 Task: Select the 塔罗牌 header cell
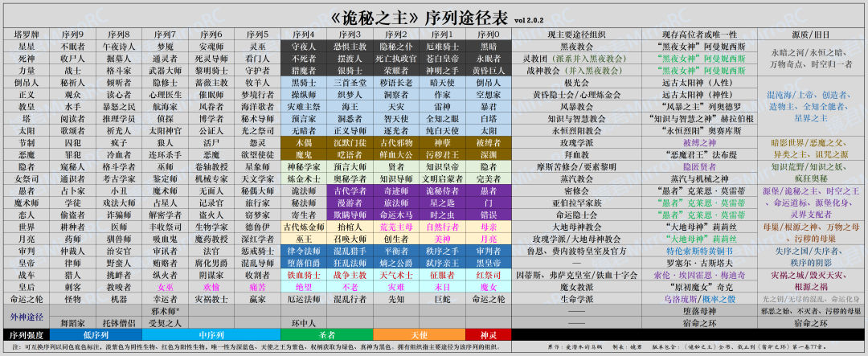[26, 34]
